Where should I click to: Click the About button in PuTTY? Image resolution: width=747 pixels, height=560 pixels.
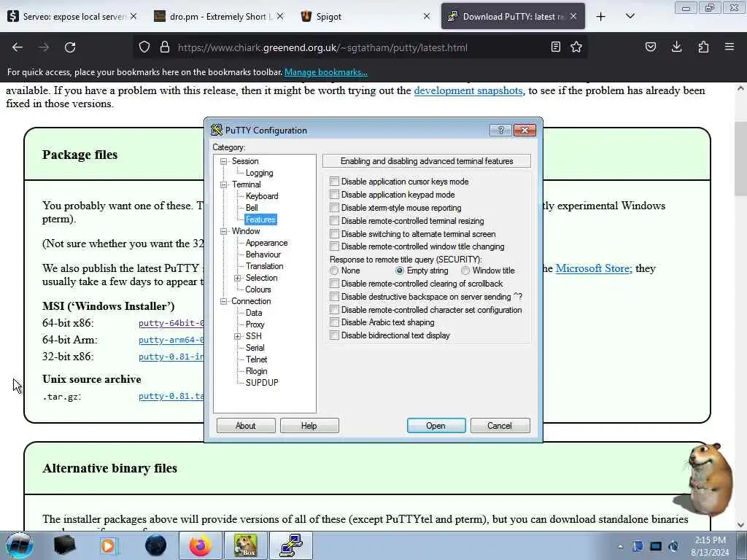click(x=246, y=426)
